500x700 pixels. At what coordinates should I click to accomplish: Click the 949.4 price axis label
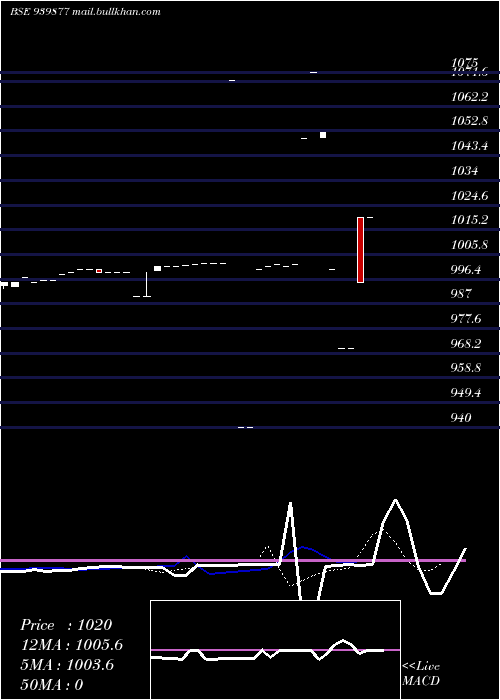[467, 393]
